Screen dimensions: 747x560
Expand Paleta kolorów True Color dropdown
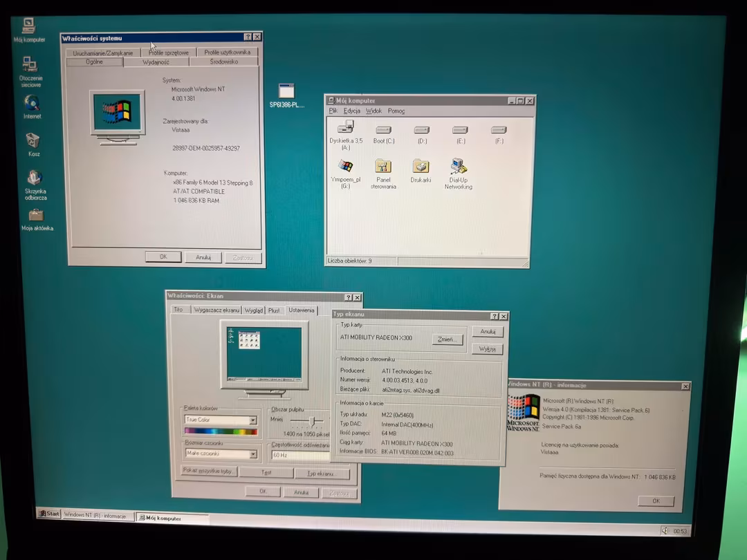point(253,420)
